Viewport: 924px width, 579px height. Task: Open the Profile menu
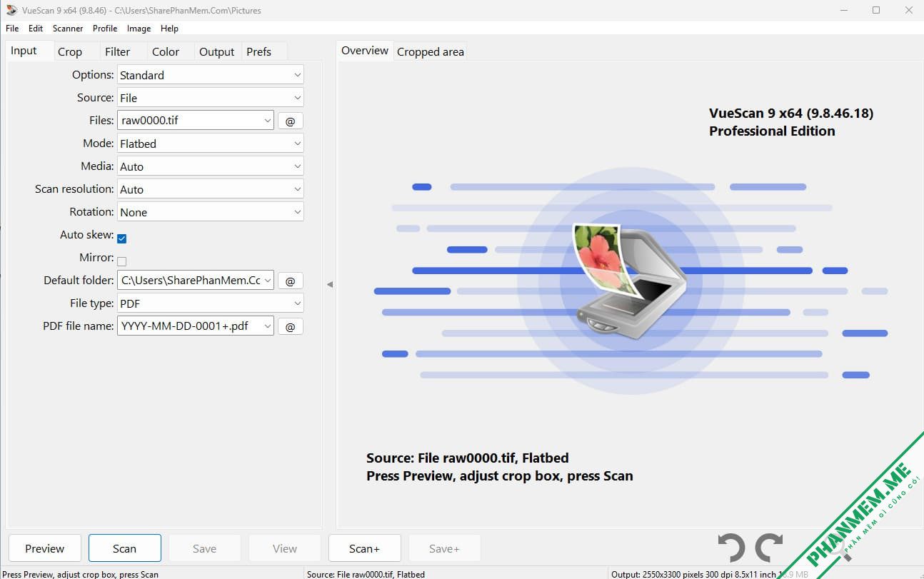tap(105, 29)
